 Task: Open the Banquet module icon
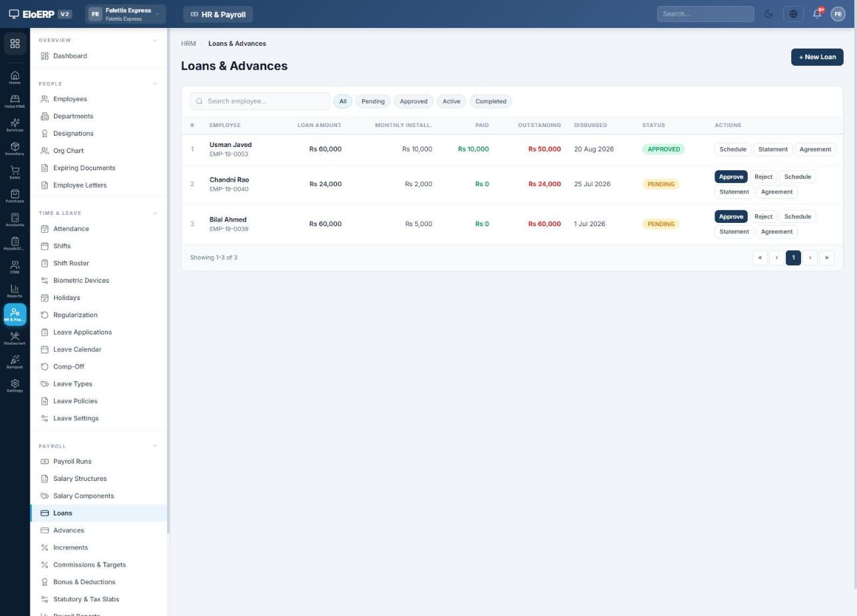(x=15, y=363)
